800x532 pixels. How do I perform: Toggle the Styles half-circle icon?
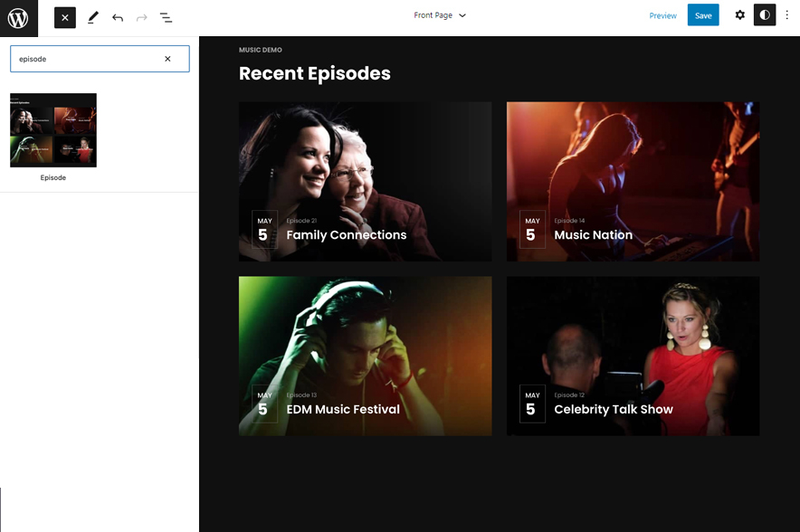pyautogui.click(x=765, y=15)
